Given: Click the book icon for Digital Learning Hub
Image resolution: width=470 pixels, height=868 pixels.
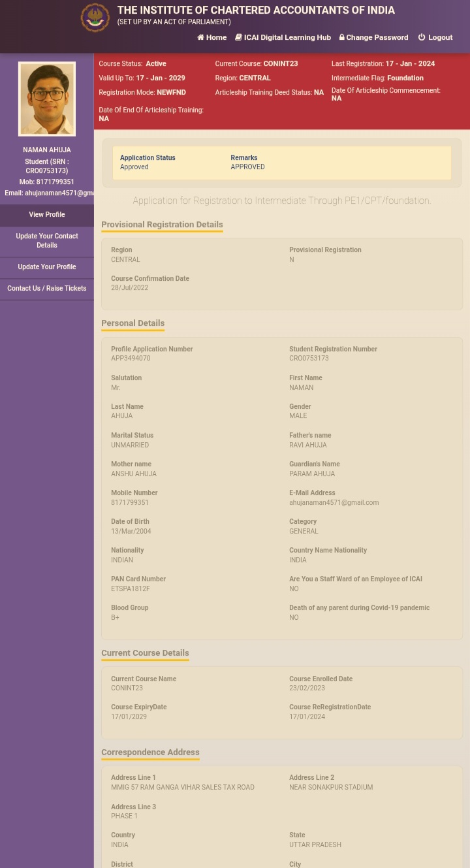Looking at the screenshot, I should coord(239,38).
